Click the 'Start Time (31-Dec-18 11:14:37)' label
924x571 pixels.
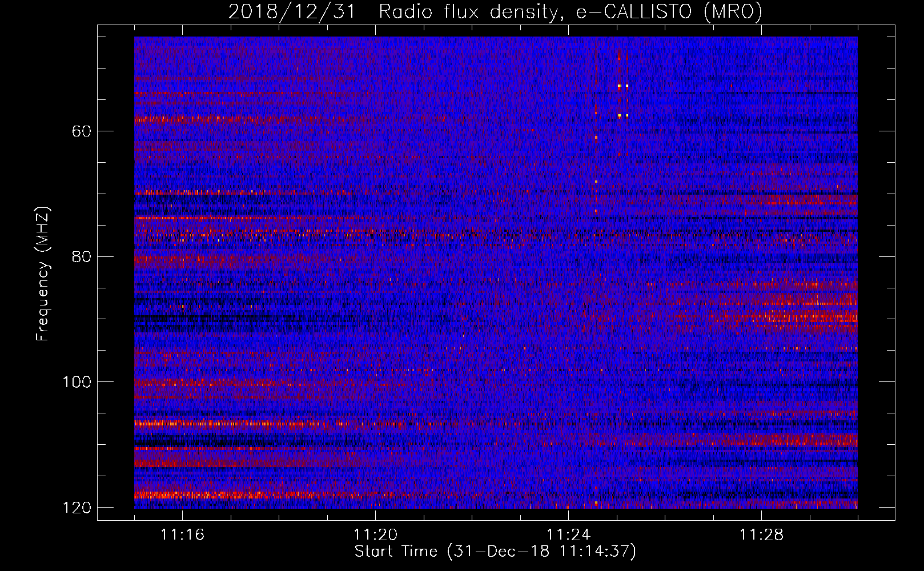pyautogui.click(x=495, y=551)
